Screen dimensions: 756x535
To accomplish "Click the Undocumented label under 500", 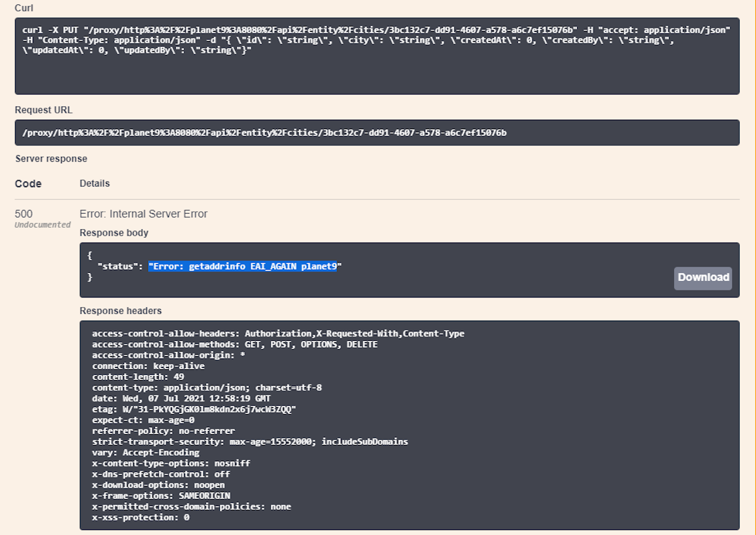I will 43,225.
